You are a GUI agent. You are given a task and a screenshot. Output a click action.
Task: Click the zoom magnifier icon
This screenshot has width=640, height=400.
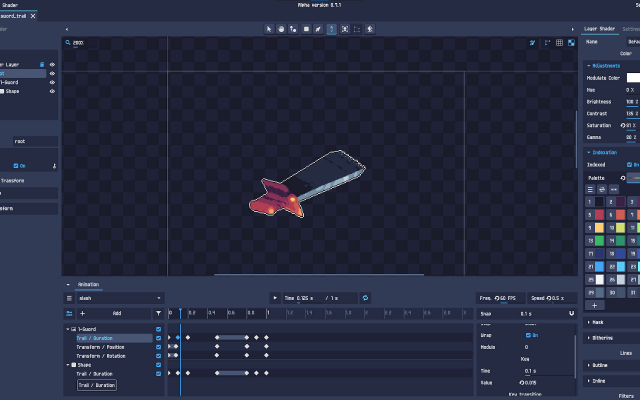point(68,42)
